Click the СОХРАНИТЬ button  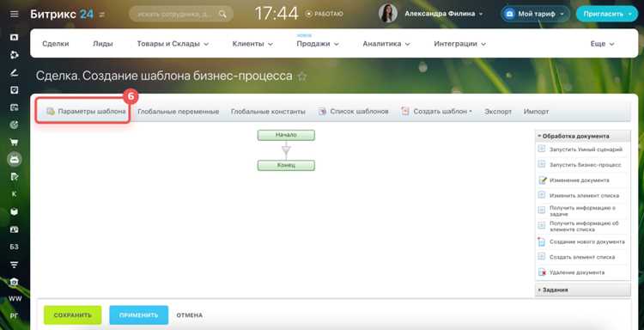[72, 315]
